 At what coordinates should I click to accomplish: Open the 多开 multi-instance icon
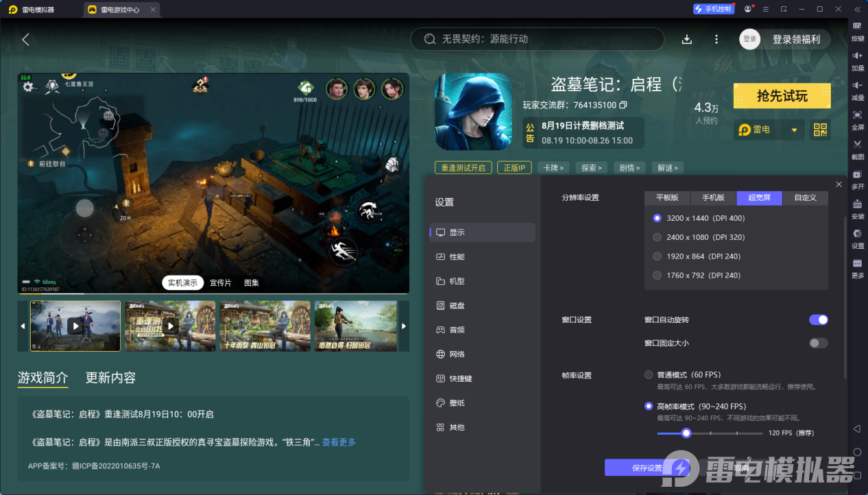click(857, 174)
